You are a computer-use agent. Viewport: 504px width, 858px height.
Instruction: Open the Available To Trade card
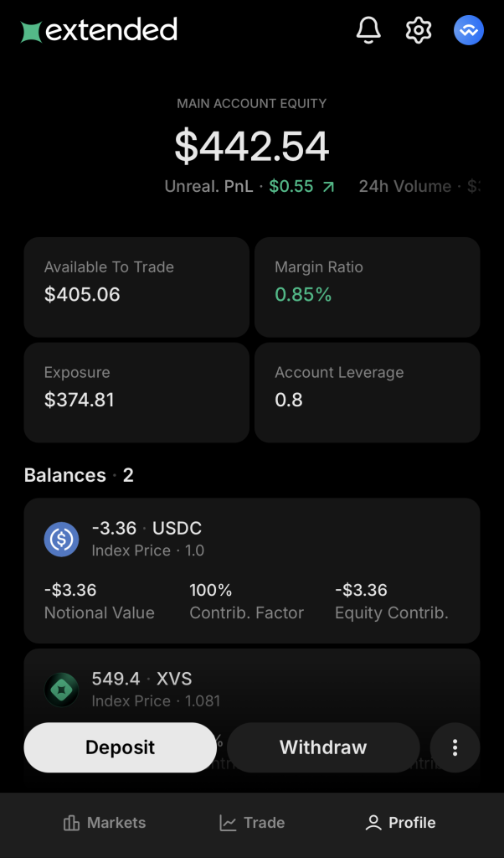136,287
